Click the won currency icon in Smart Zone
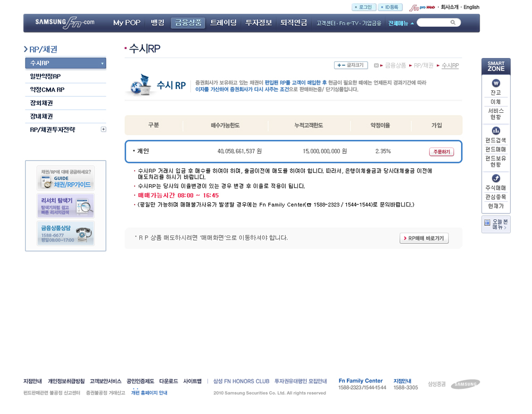The width and height of the screenshot is (532, 414). (496, 84)
